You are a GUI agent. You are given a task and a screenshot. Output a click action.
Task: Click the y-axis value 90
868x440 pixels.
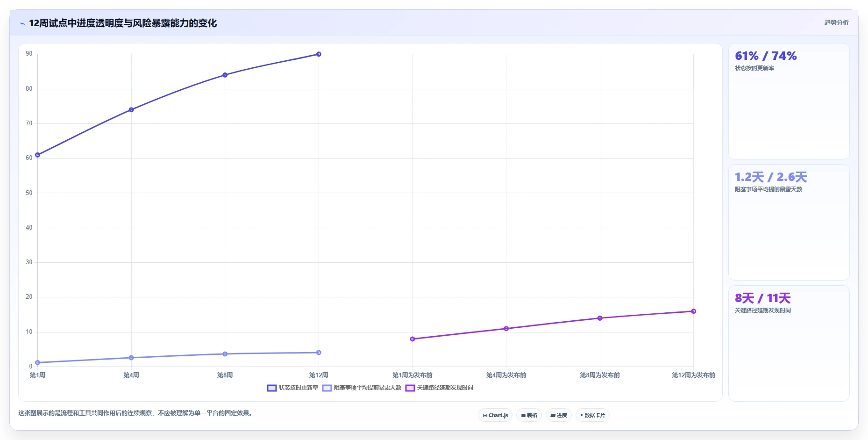coord(29,54)
